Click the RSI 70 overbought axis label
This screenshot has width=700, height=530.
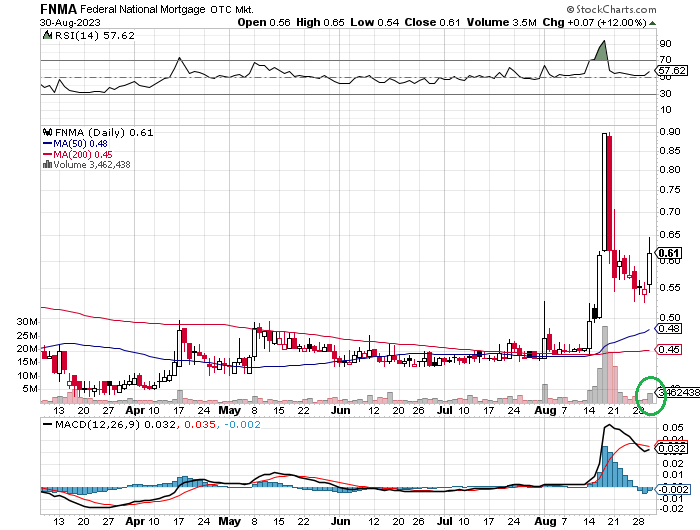[x=665, y=59]
